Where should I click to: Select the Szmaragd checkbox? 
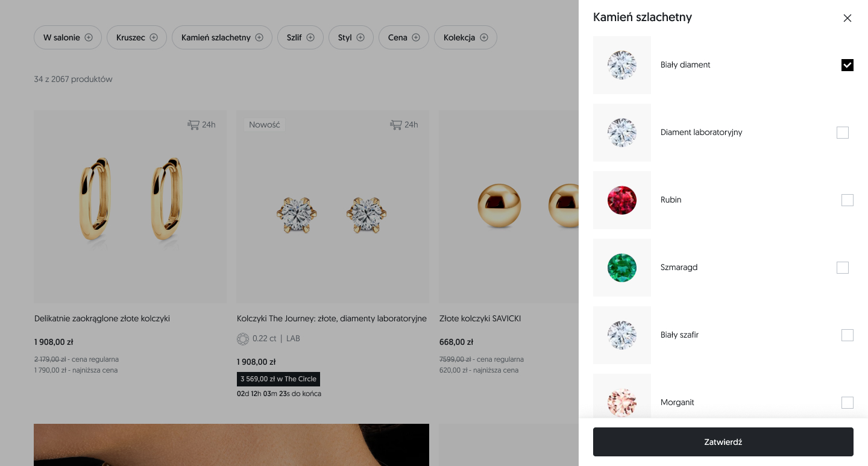click(x=842, y=268)
